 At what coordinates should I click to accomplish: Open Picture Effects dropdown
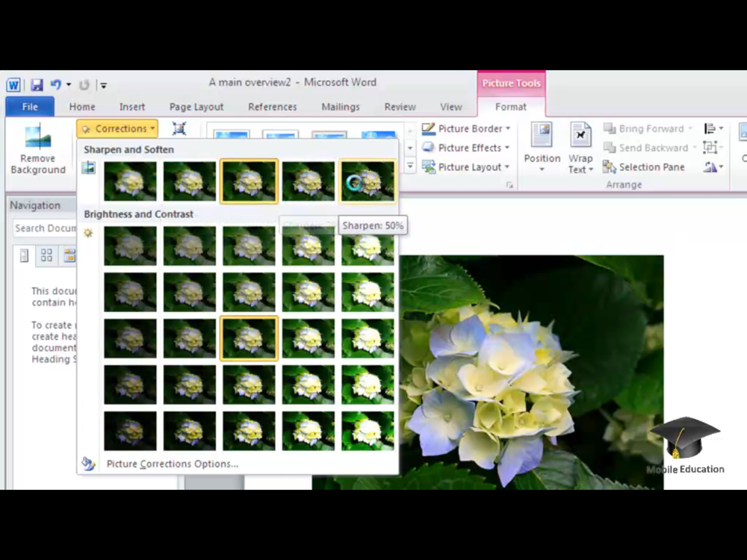466,148
